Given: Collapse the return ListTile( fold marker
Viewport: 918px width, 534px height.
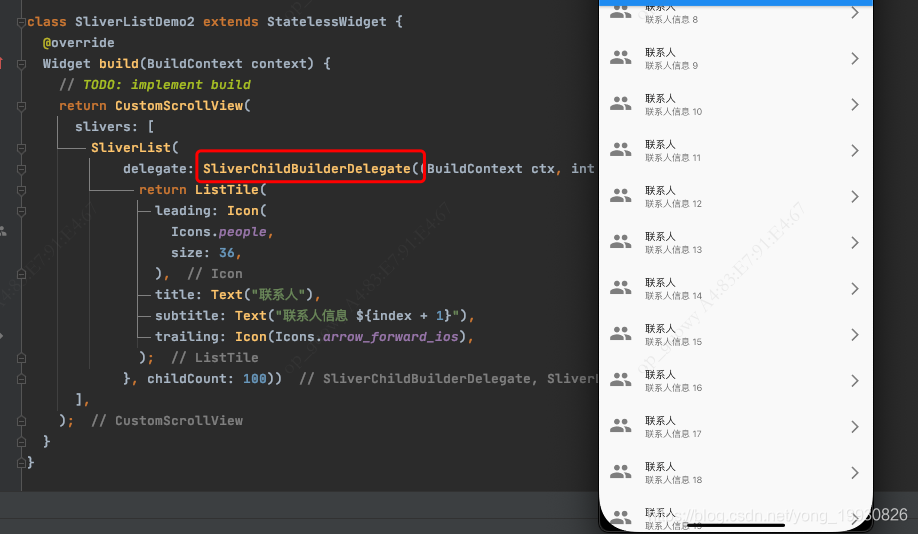Looking at the screenshot, I should 22,190.
